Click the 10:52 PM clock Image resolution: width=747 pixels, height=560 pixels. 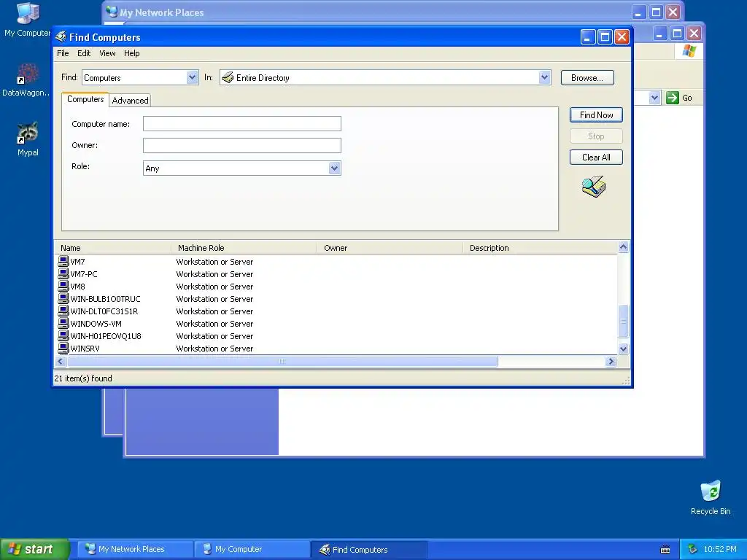pyautogui.click(x=720, y=549)
